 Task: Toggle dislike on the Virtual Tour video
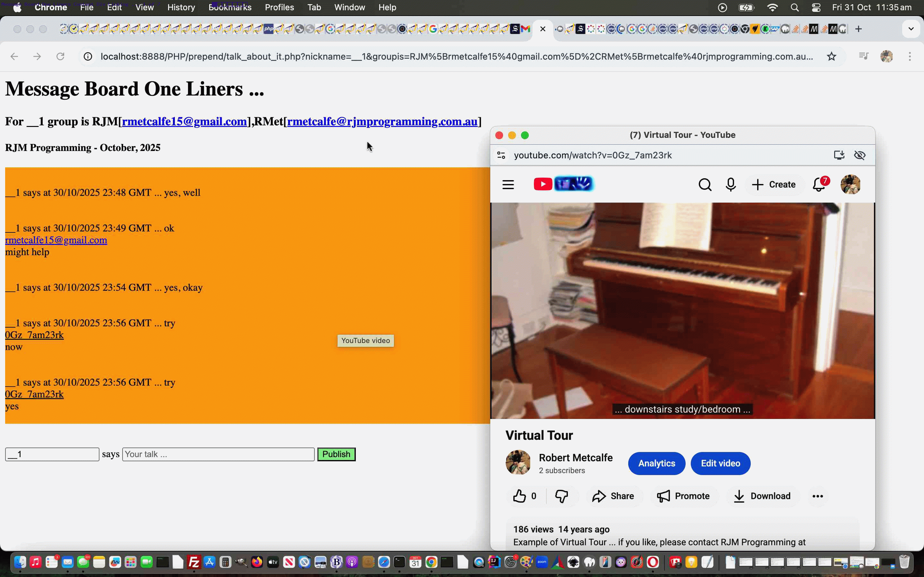561,496
